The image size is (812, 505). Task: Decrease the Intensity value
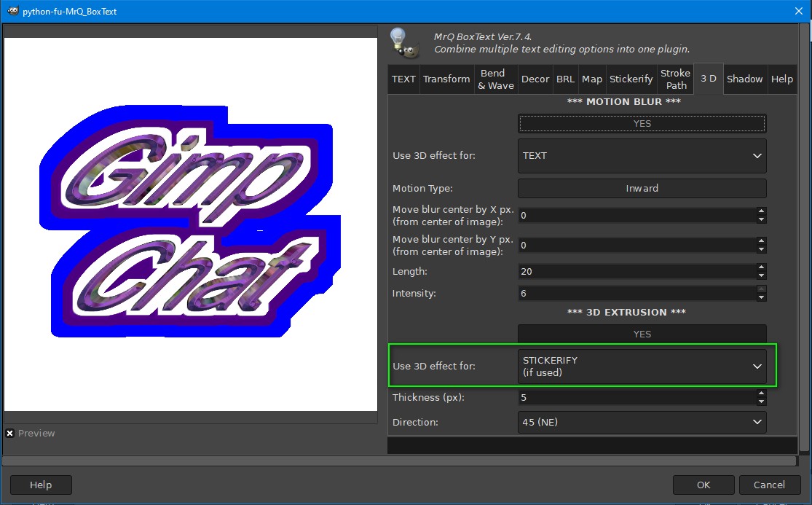click(x=761, y=298)
